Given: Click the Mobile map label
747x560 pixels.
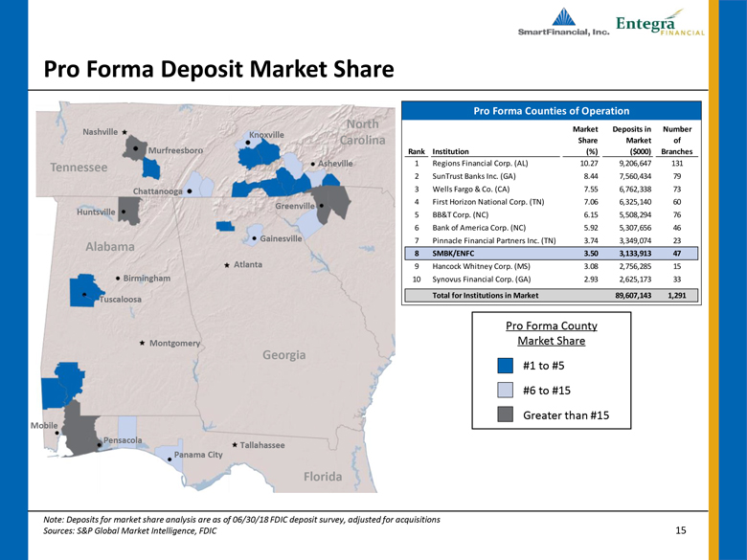Looking at the screenshot, I should 44,425.
